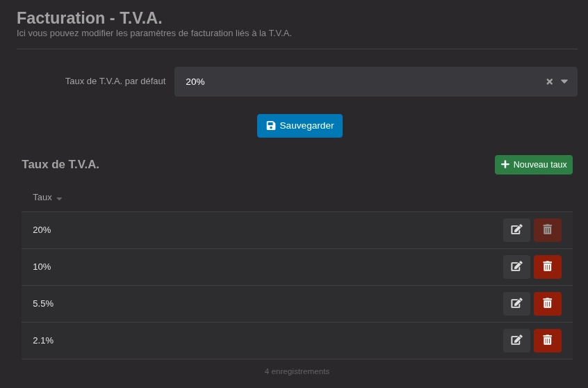
Task: Clear the default T.V.A. selection
Action: coord(549,81)
